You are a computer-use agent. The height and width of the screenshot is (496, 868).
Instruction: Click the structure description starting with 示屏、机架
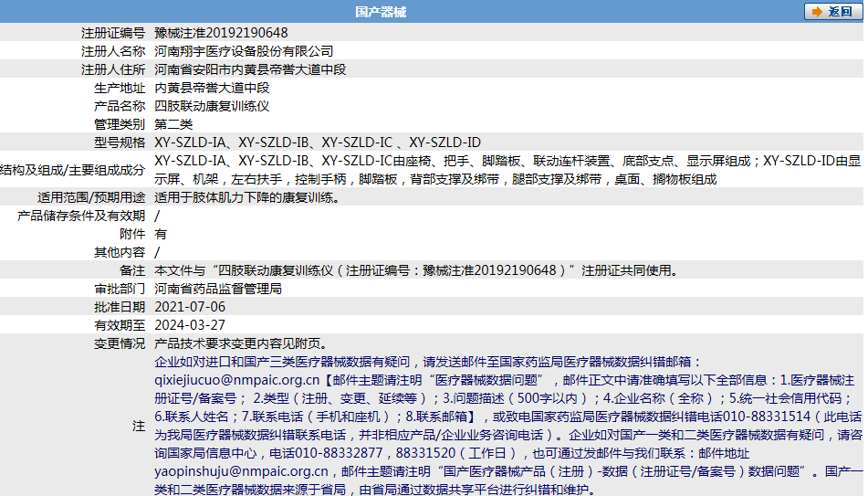(x=435, y=180)
